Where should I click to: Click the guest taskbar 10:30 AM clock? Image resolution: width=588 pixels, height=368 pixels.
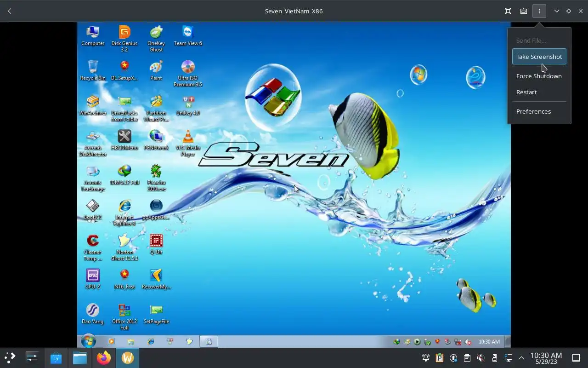tap(489, 342)
